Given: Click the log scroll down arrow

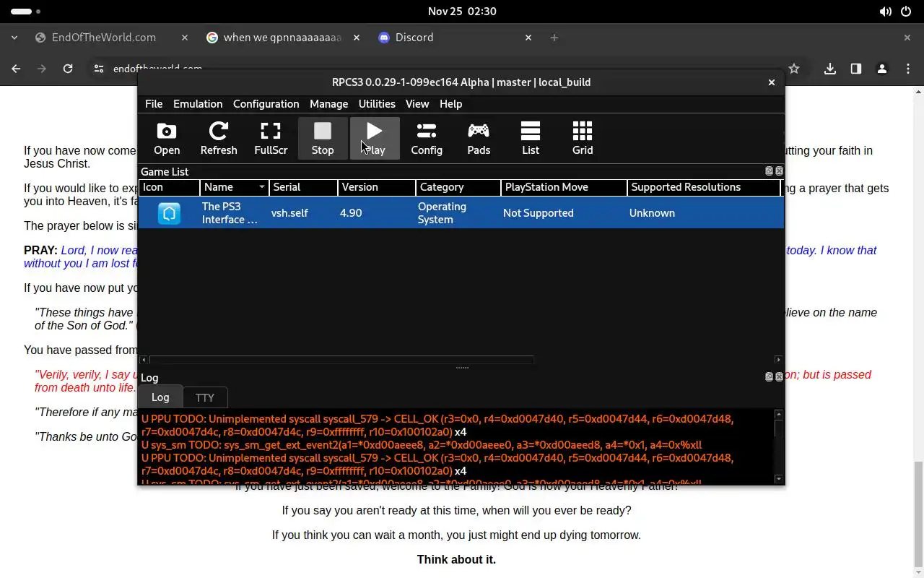Looking at the screenshot, I should point(778,479).
